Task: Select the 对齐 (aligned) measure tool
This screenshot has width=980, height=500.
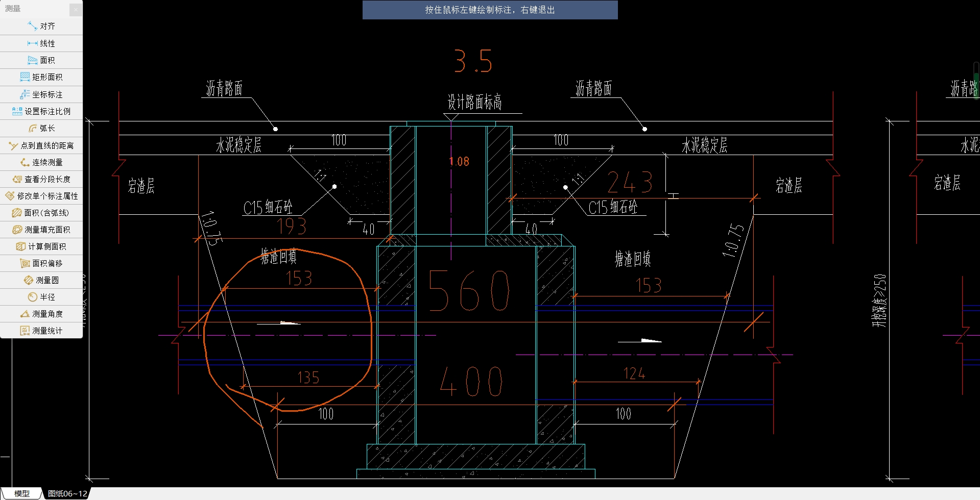Action: pos(41,26)
